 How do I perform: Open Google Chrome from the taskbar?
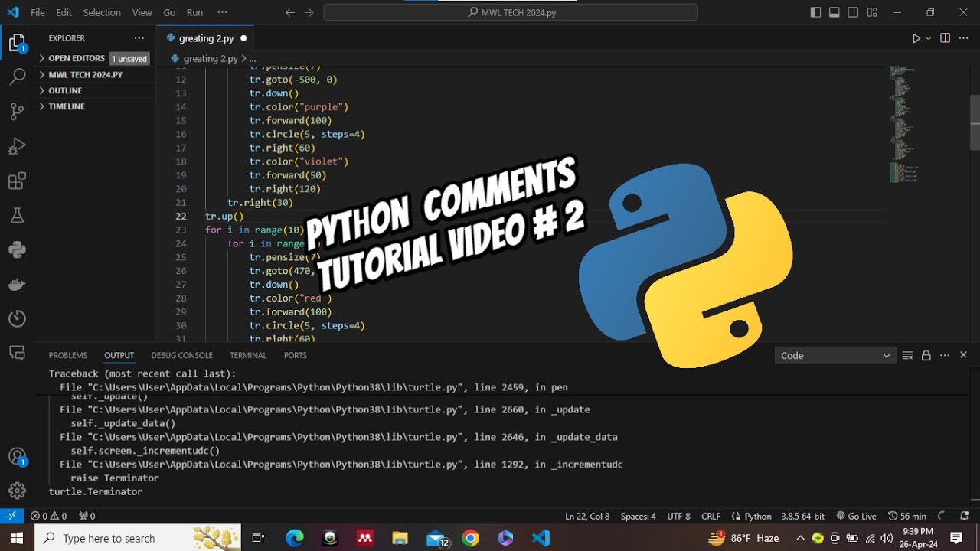pyautogui.click(x=470, y=538)
